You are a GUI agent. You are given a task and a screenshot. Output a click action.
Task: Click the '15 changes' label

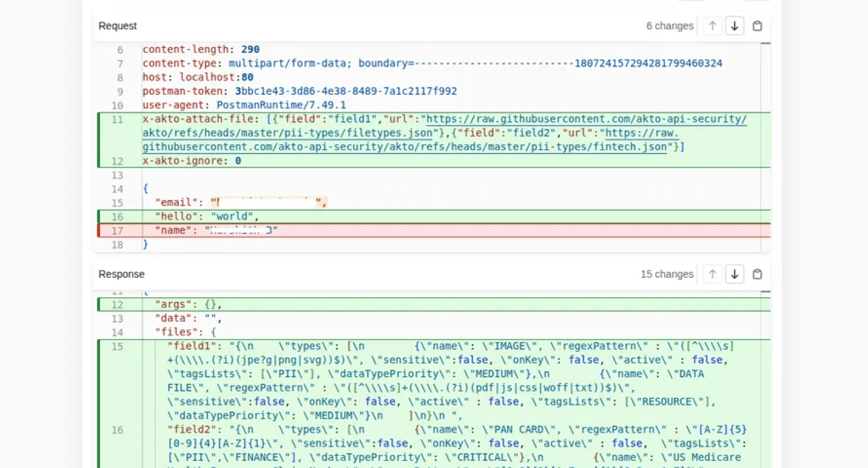tap(667, 274)
